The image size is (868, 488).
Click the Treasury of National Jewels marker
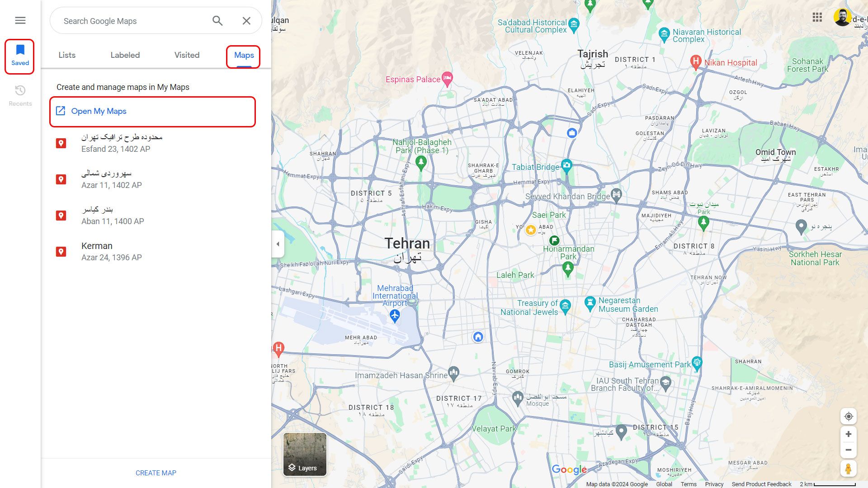coord(565,307)
